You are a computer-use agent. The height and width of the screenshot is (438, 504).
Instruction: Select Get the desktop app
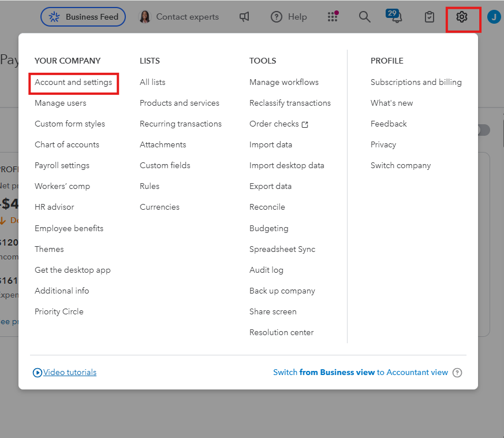tap(73, 270)
